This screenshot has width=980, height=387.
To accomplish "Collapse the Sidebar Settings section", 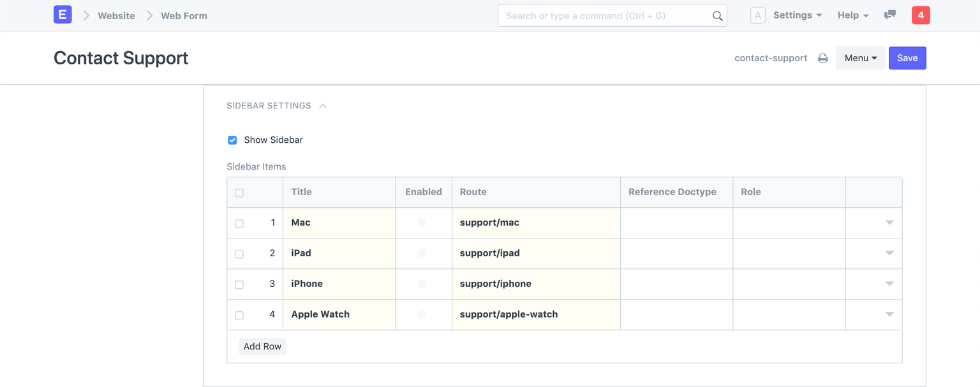I will 323,105.
